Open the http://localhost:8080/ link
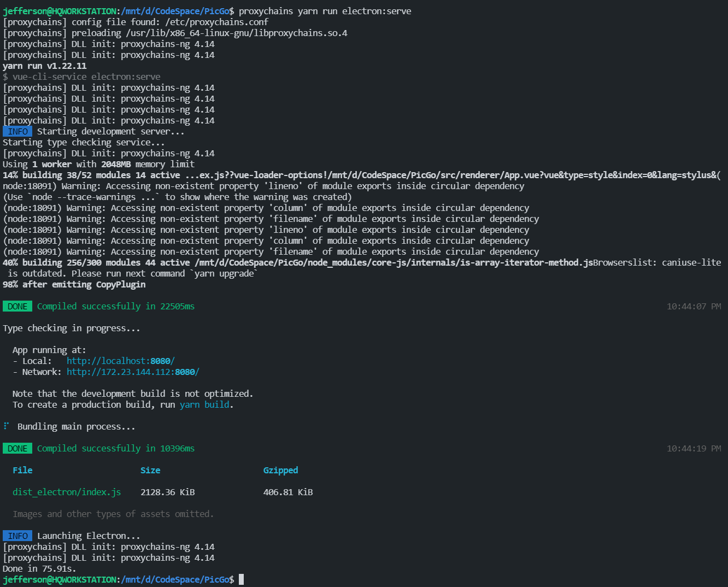 [x=120, y=361]
